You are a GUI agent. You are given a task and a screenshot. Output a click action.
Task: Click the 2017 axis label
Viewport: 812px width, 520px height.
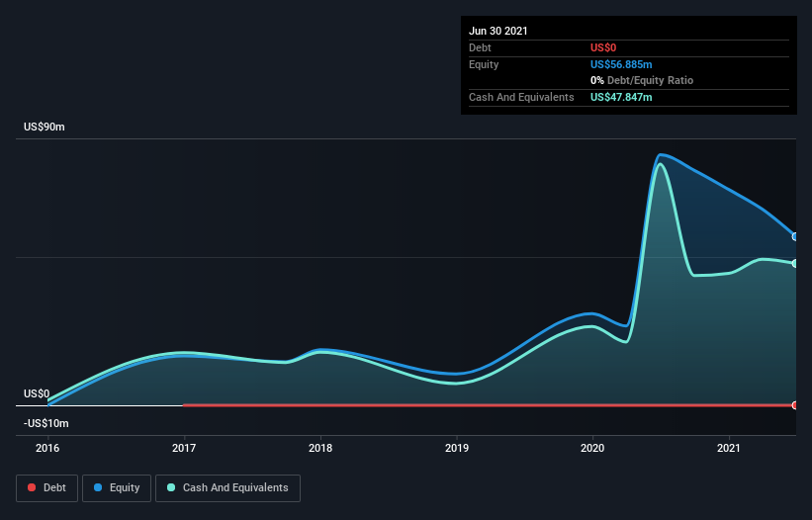tap(184, 448)
